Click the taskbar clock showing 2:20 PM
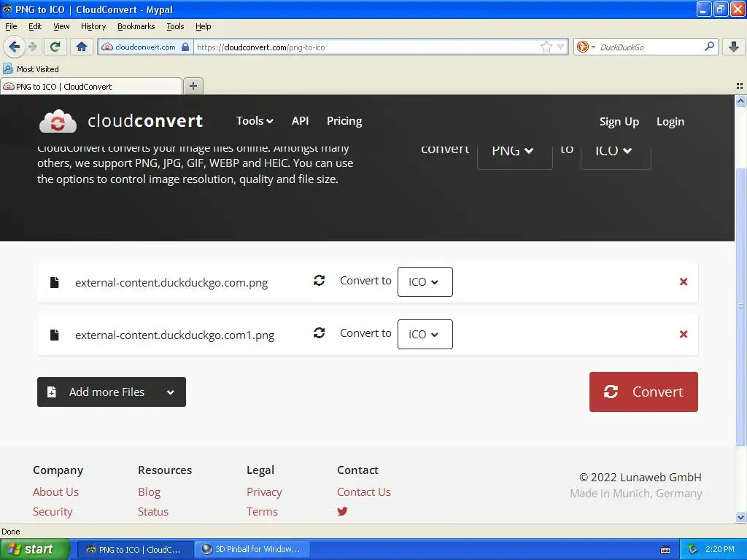Image resolution: width=747 pixels, height=560 pixels. click(x=719, y=549)
